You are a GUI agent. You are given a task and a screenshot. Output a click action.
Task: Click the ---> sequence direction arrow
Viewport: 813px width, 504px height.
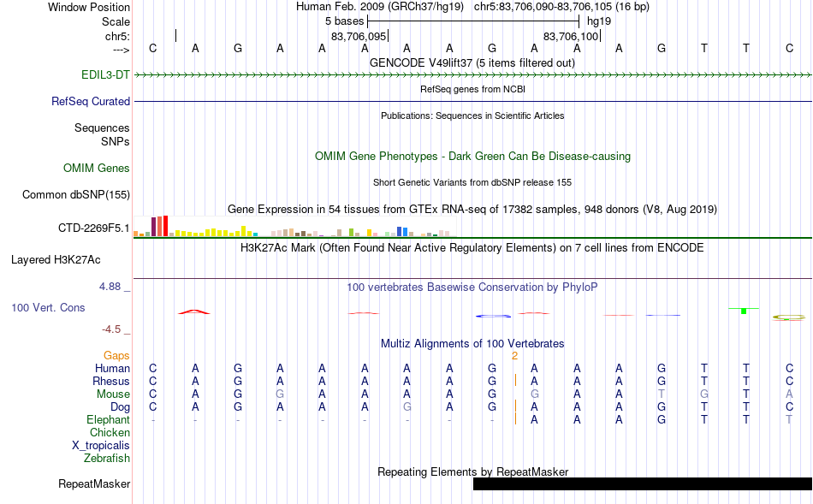(121, 50)
